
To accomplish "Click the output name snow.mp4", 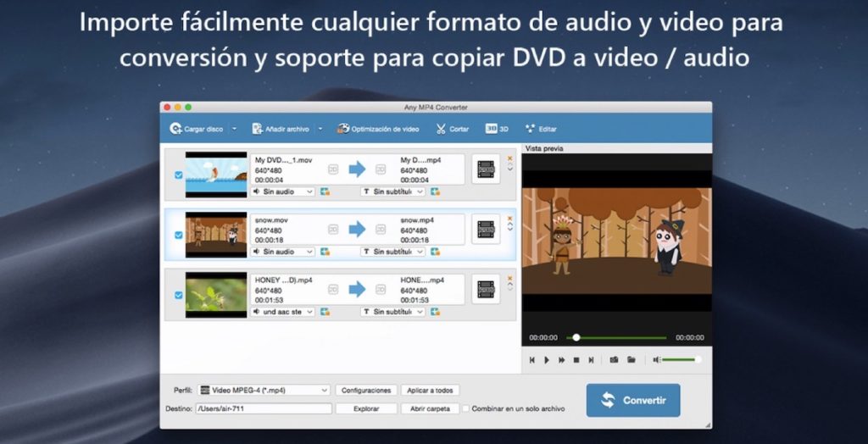I will [417, 220].
